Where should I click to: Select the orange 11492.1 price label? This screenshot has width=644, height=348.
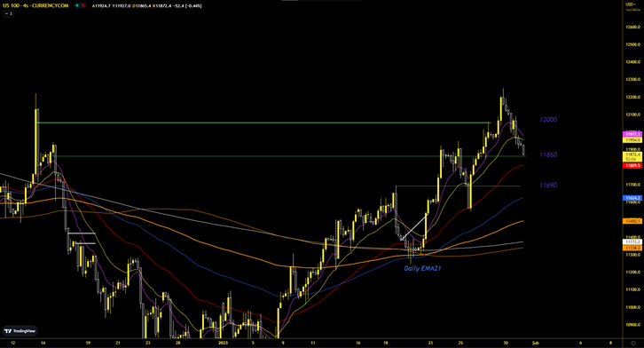[632, 221]
